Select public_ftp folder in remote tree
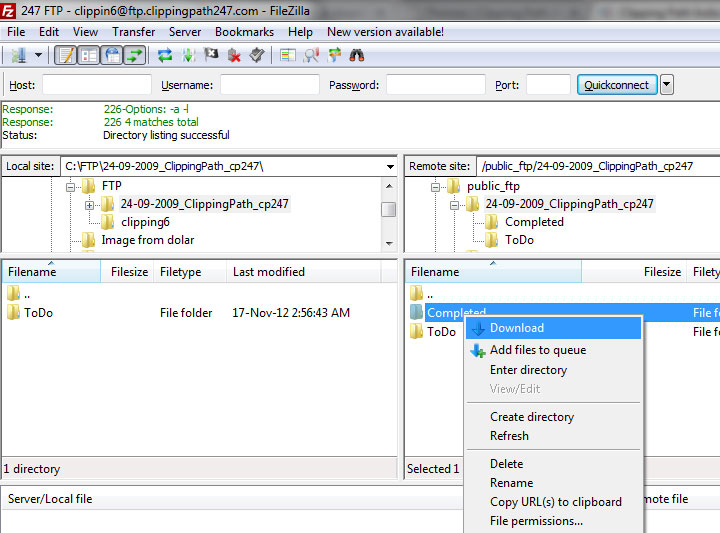This screenshot has height=533, width=720. click(x=493, y=186)
